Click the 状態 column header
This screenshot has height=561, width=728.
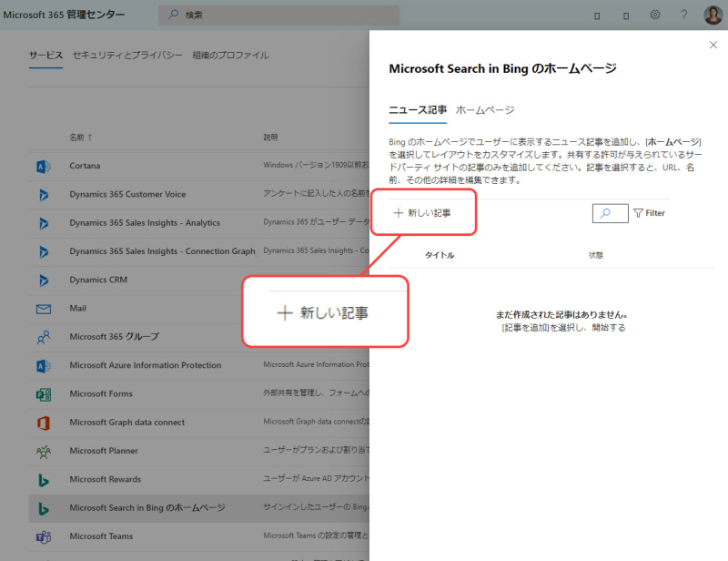point(596,255)
